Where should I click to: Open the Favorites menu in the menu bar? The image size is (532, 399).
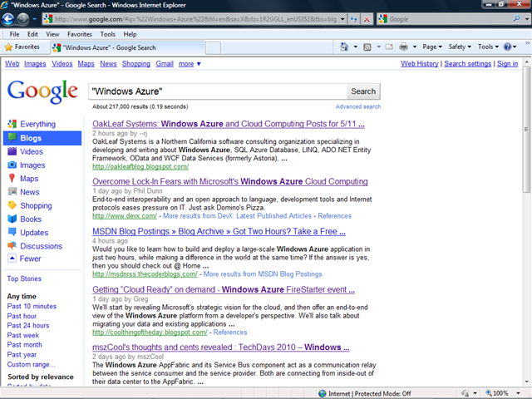[x=80, y=34]
